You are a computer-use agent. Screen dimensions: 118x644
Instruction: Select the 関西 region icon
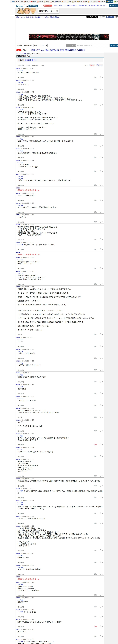[74, 2]
